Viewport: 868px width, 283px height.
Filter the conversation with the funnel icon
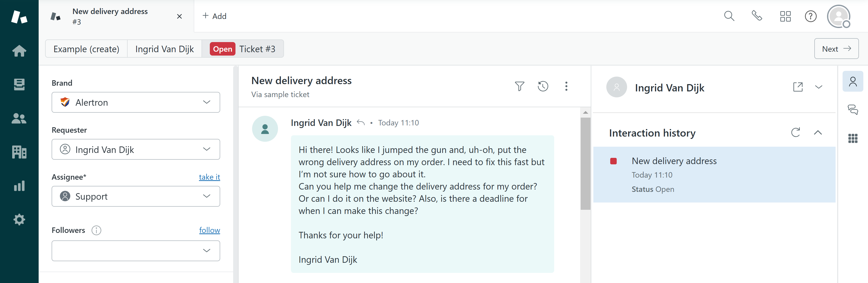pos(519,86)
